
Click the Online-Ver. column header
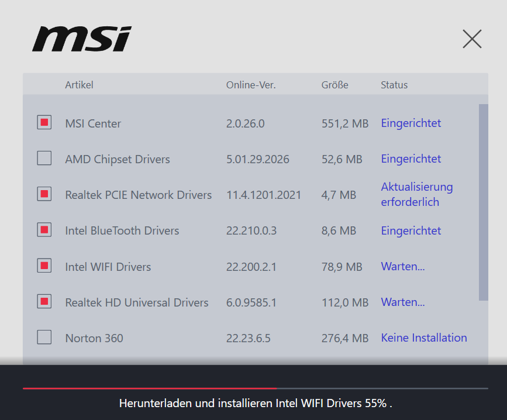coord(251,85)
